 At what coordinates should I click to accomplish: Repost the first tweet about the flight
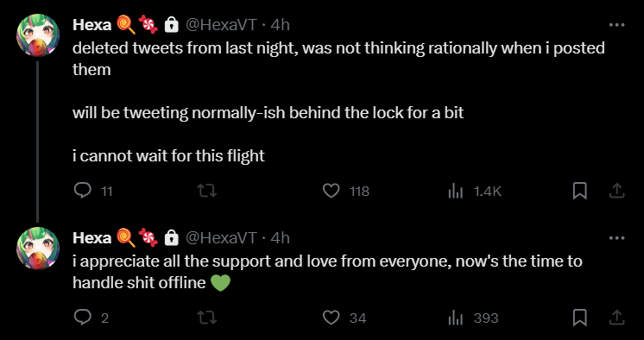207,191
